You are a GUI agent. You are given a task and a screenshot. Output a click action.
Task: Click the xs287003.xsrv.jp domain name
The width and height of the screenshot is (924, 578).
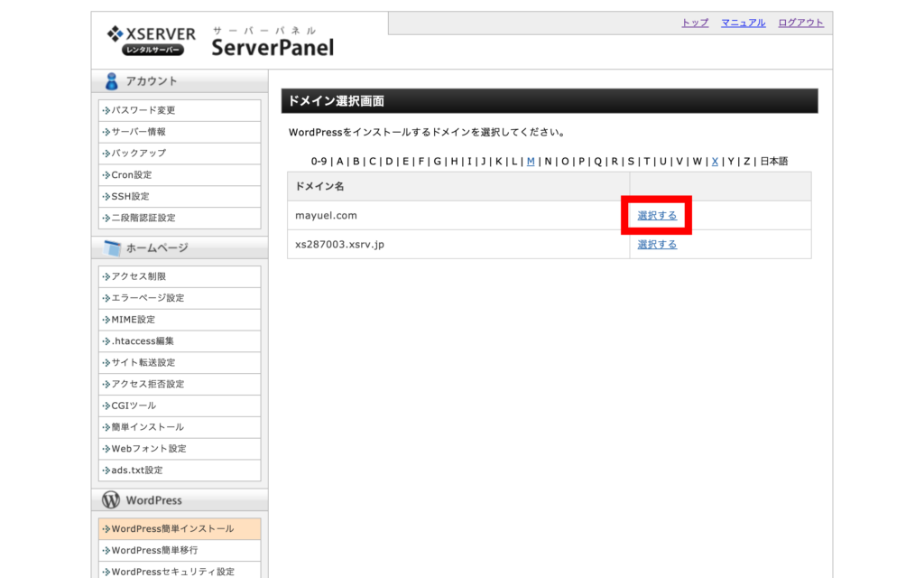coord(339,245)
